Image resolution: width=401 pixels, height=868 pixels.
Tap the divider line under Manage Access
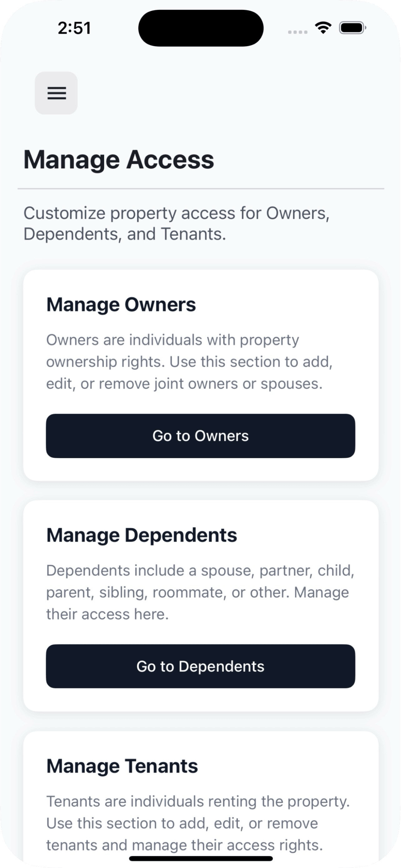(x=201, y=189)
